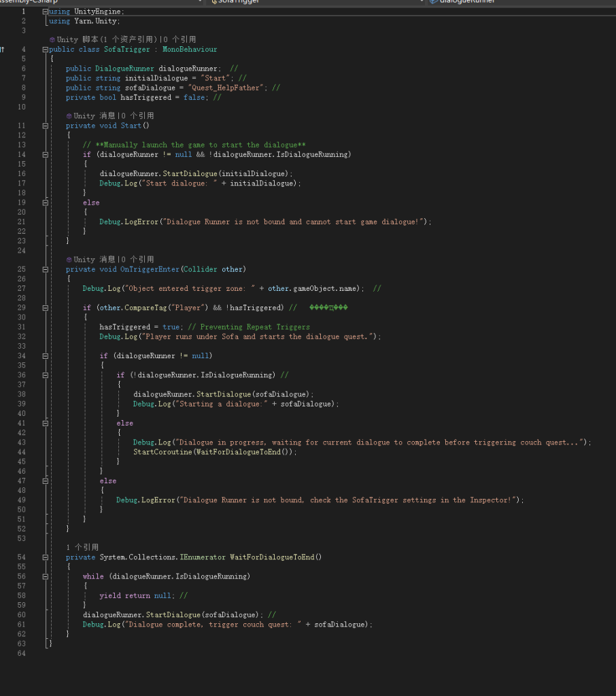Open 'Unity 消息' CodeLens above OnTriggerEnter

coord(94,260)
